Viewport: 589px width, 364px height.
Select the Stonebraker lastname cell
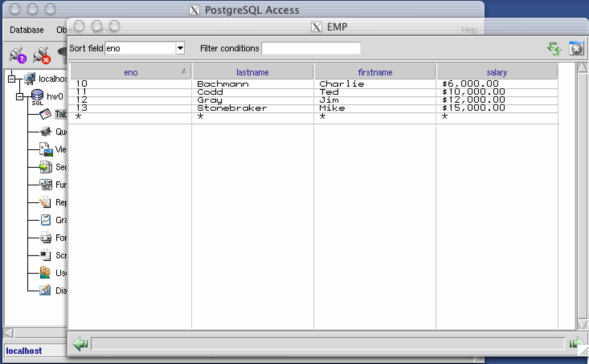pos(232,108)
